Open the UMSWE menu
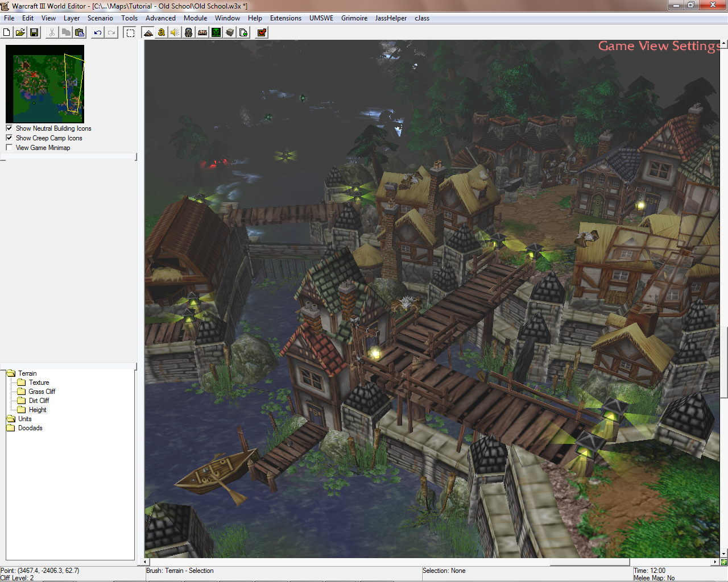728x582 pixels. [x=321, y=18]
